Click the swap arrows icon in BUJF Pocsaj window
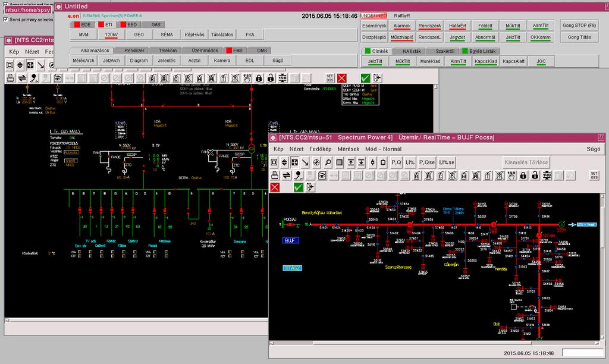The height and width of the screenshot is (364, 609). [287, 175]
